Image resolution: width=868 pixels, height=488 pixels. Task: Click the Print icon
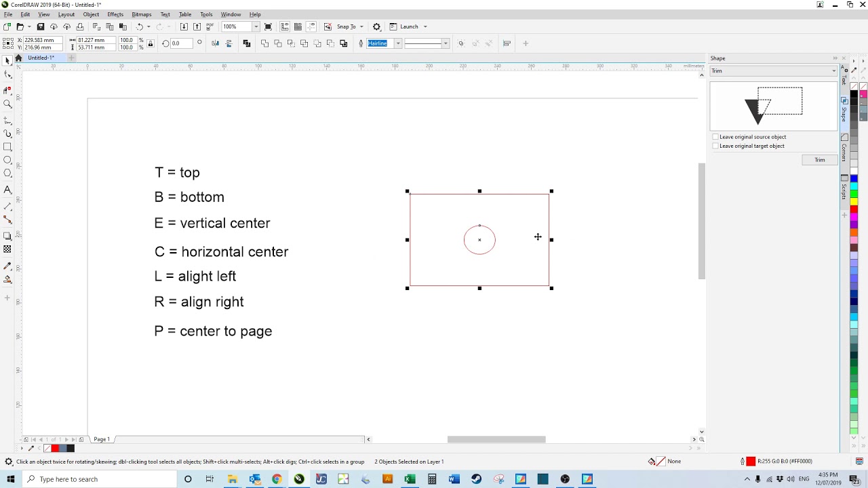pos(80,26)
